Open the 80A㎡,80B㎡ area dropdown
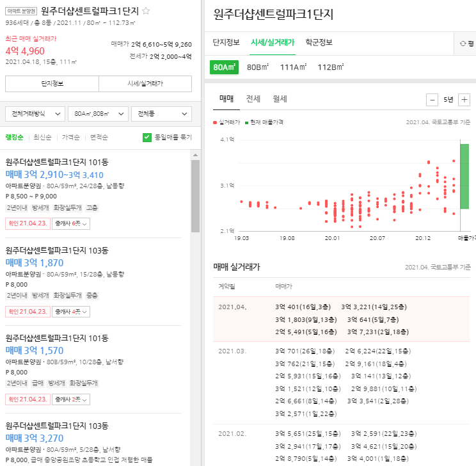 [x=98, y=114]
